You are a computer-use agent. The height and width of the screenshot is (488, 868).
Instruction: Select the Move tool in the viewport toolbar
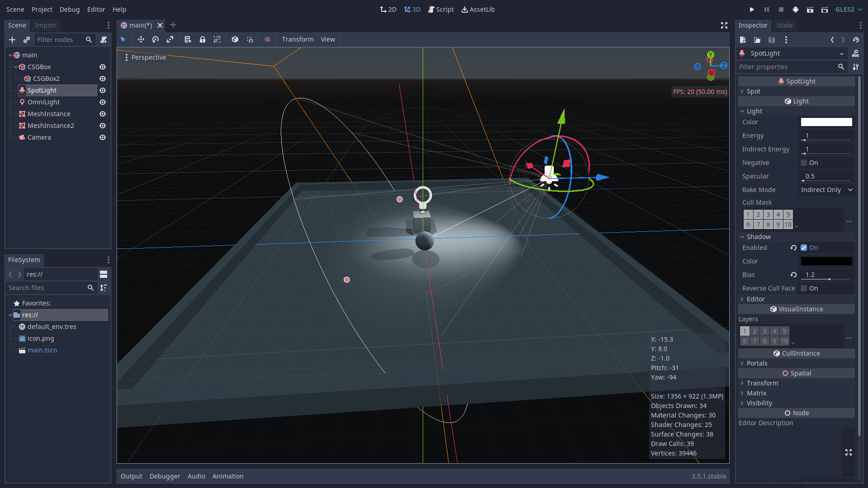(141, 39)
